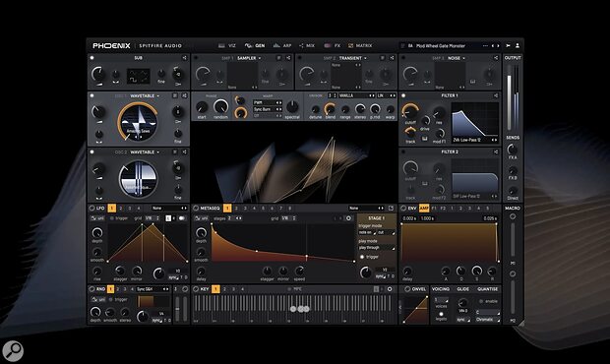Click the Direct send knob

(x=513, y=191)
